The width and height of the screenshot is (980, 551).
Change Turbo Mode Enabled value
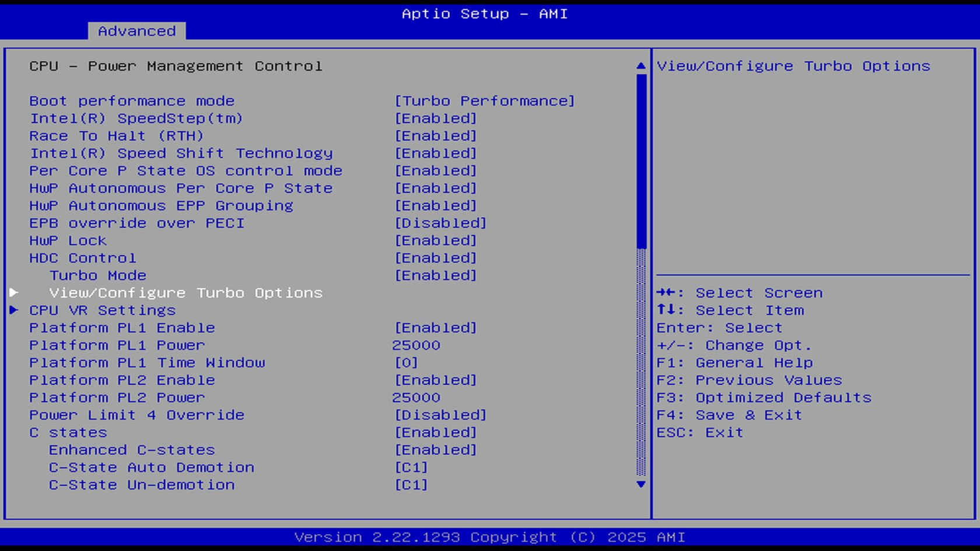click(x=436, y=276)
